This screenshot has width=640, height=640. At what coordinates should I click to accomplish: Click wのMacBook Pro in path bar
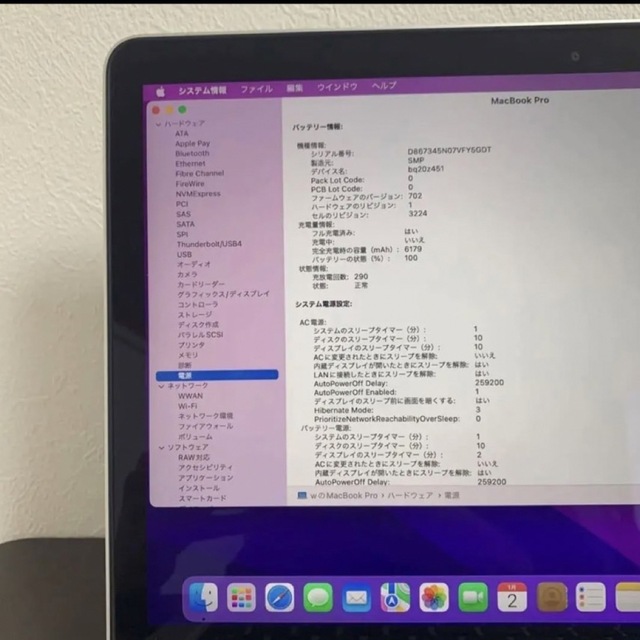click(x=344, y=496)
